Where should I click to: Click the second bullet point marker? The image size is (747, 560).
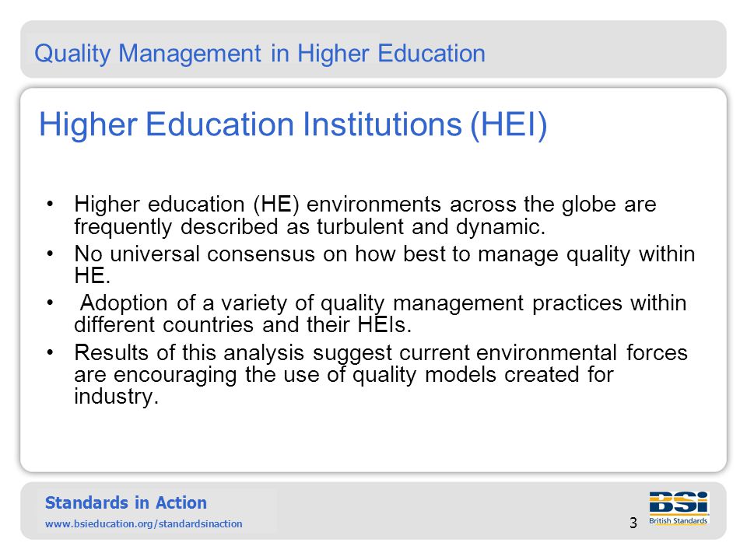pos(50,254)
